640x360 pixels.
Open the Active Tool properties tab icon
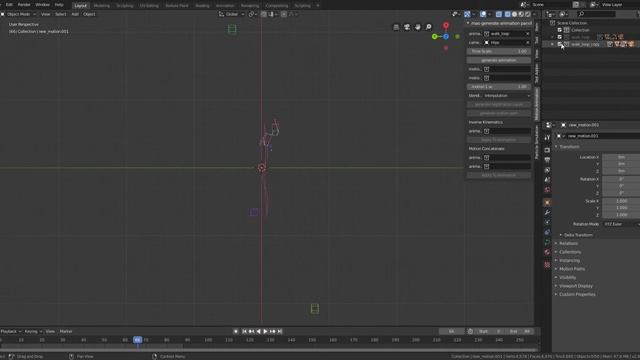[x=547, y=138]
